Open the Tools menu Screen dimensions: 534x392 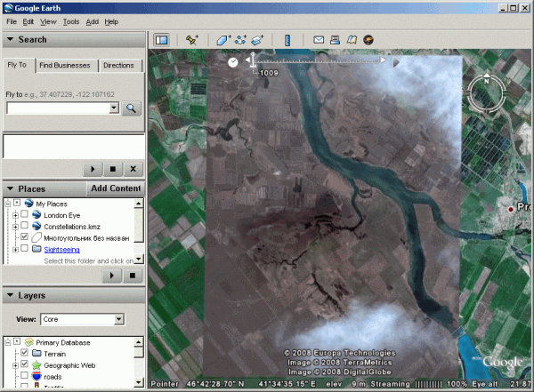pyautogui.click(x=71, y=21)
